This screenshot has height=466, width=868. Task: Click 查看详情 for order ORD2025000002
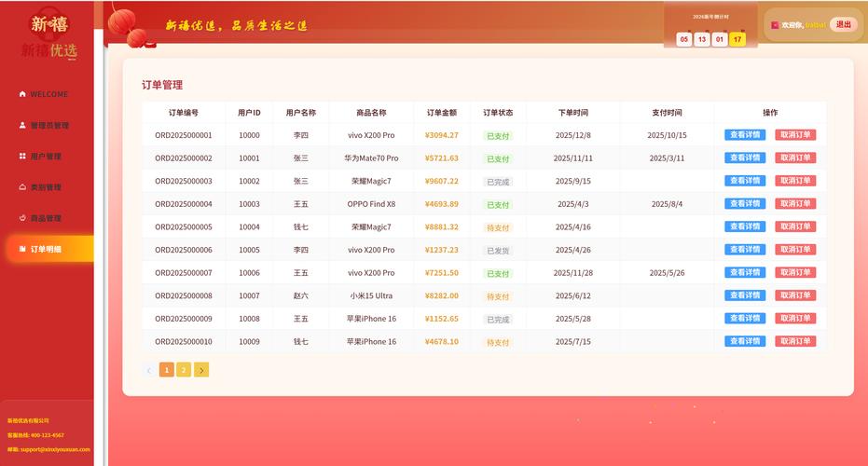[745, 158]
